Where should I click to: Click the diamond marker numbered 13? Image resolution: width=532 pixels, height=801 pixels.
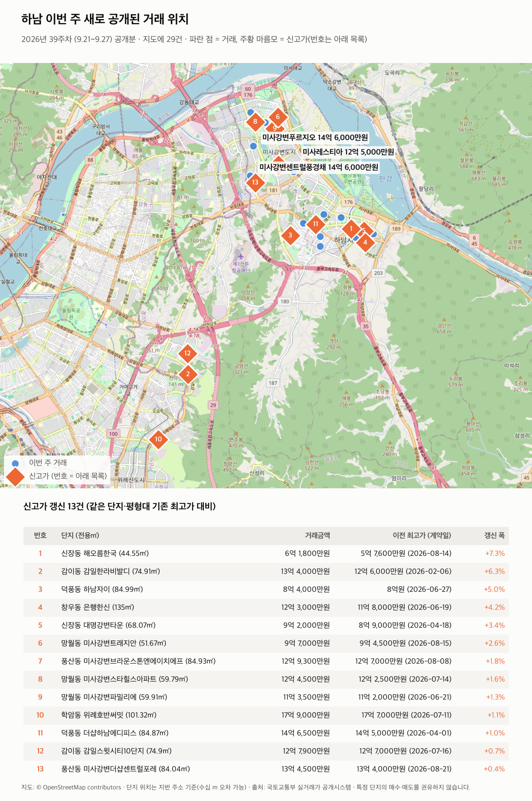tap(255, 182)
